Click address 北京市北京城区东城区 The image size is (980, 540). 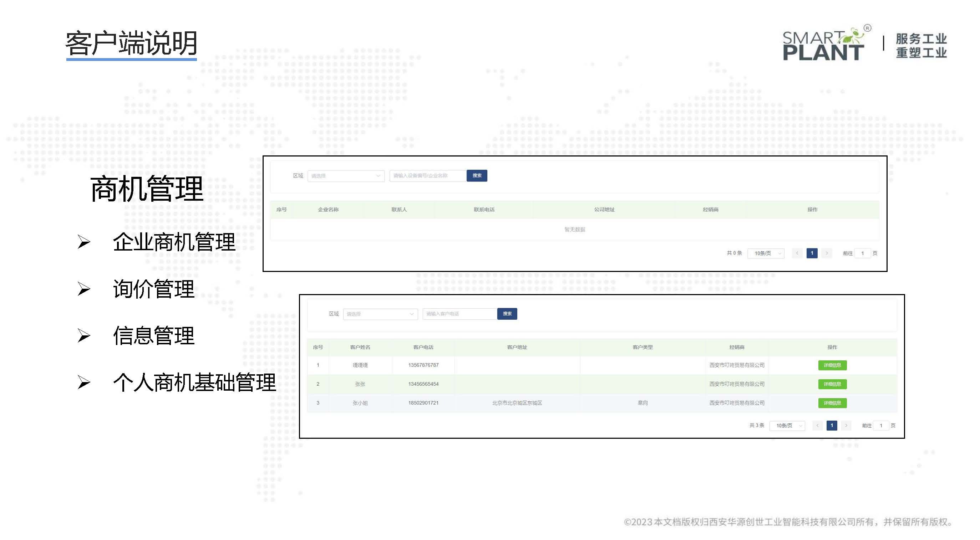(517, 403)
